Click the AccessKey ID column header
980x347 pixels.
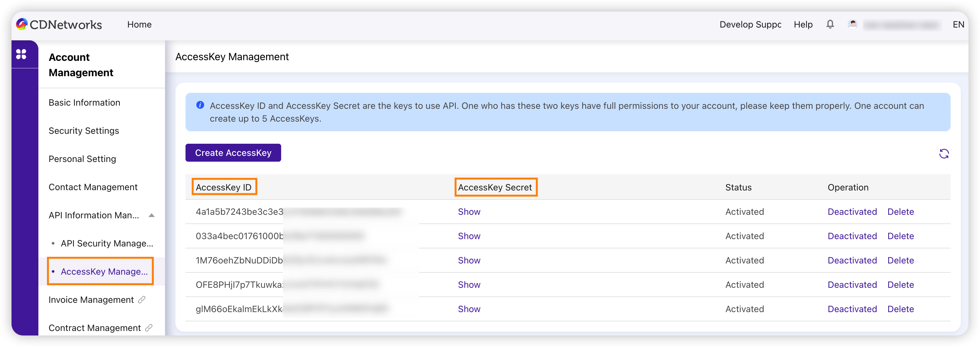coord(224,187)
